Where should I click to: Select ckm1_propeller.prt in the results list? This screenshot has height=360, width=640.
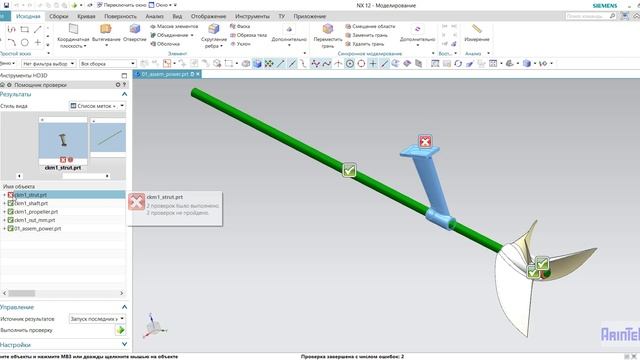[x=36, y=212]
